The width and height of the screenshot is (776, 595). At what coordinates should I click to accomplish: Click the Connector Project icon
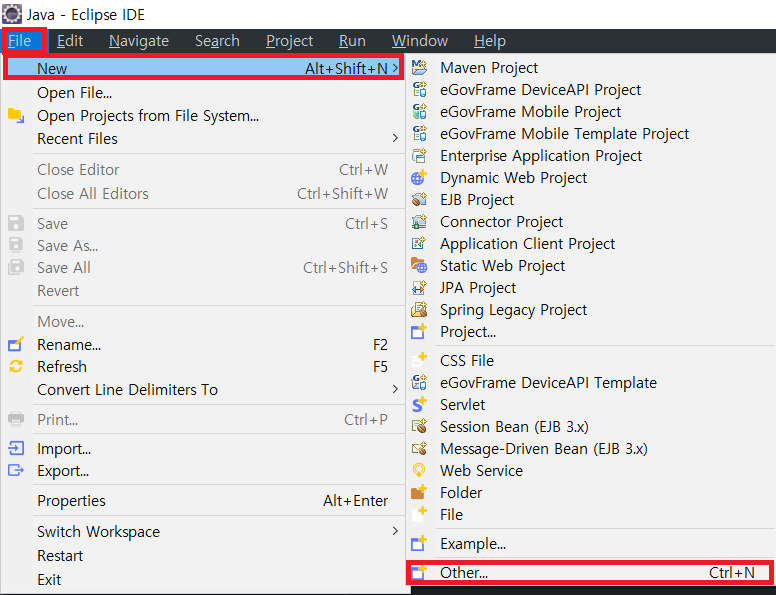(x=419, y=221)
